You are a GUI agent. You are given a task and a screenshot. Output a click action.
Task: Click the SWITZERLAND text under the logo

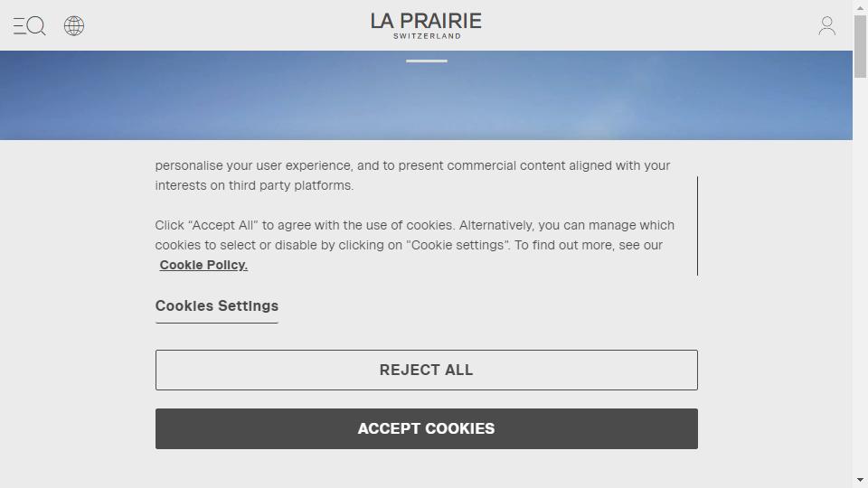coord(427,36)
